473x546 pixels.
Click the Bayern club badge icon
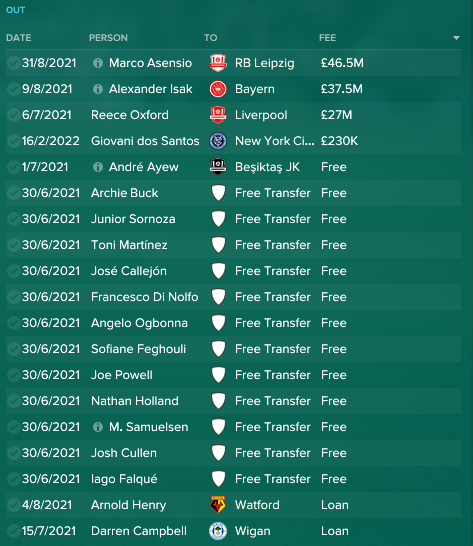(x=218, y=89)
